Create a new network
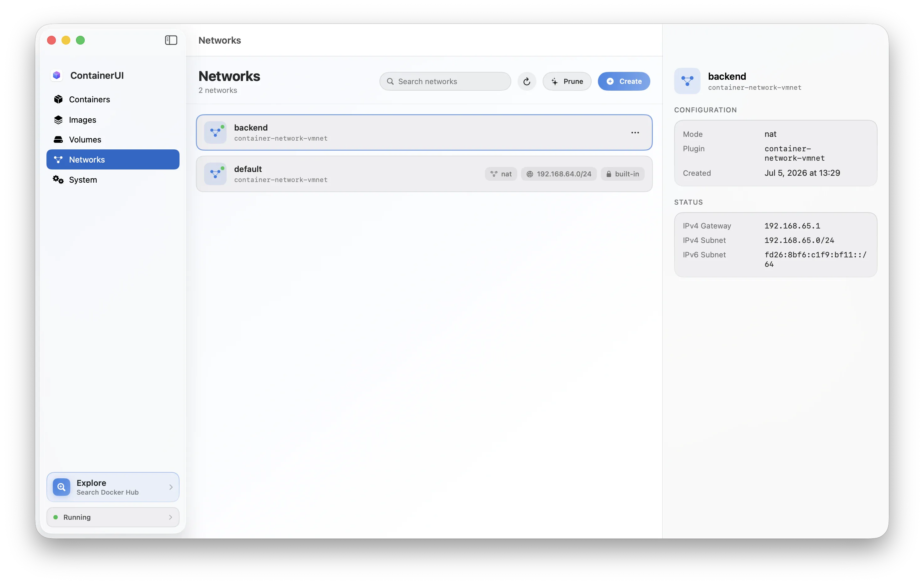The width and height of the screenshot is (924, 585). click(x=624, y=81)
